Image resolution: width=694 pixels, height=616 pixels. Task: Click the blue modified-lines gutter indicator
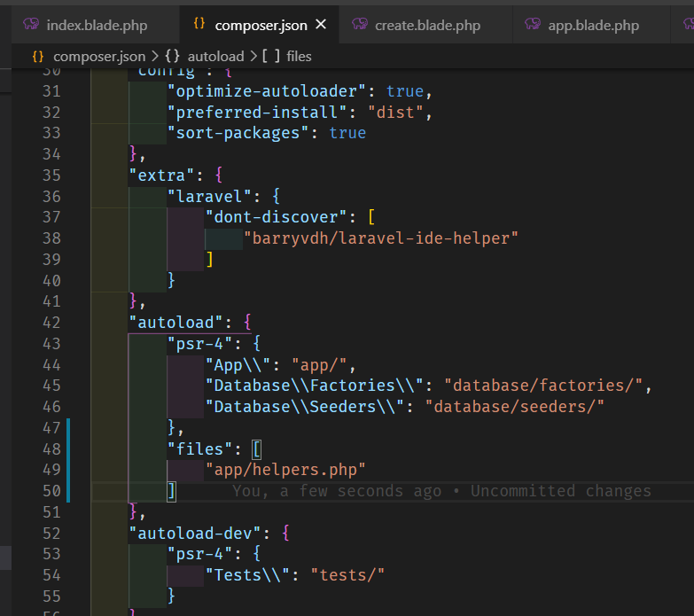pos(68,460)
